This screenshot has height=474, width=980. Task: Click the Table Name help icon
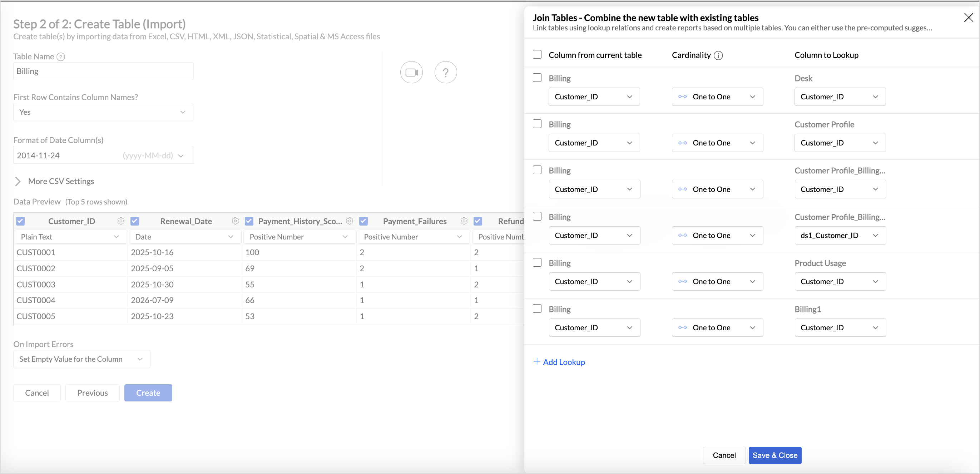(61, 57)
